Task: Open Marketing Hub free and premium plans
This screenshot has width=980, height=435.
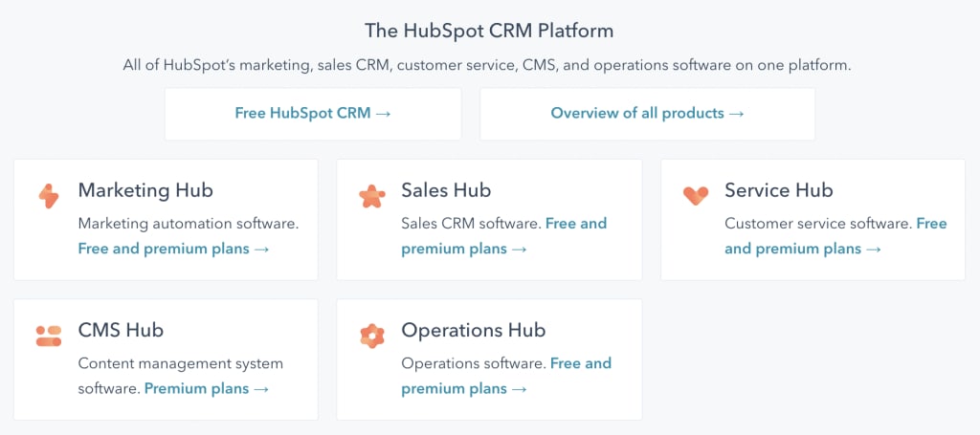Action: [174, 249]
